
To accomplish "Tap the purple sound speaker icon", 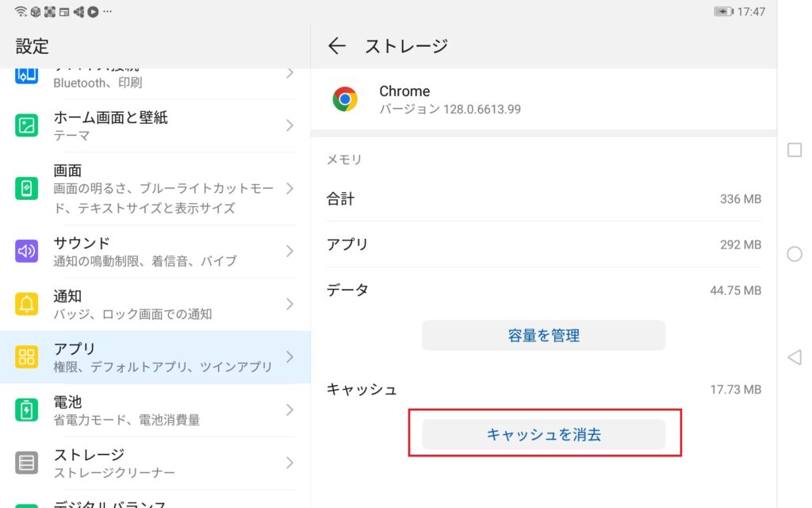I will (26, 252).
